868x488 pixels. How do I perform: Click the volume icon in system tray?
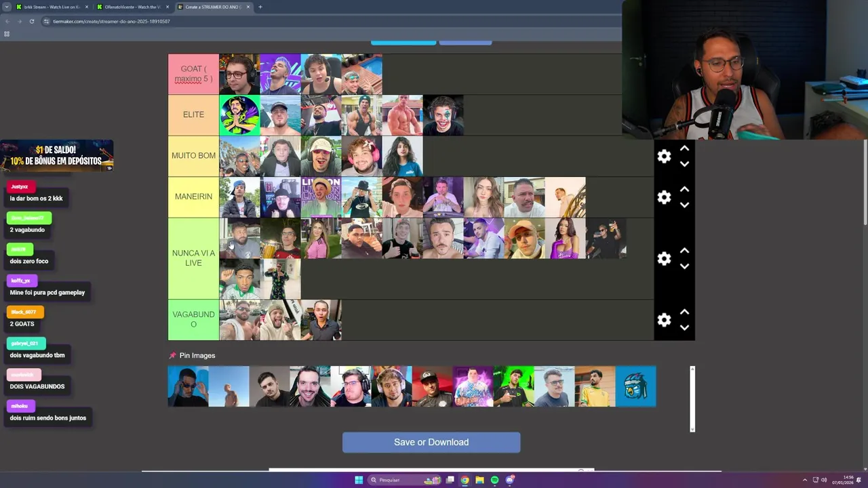tap(824, 480)
